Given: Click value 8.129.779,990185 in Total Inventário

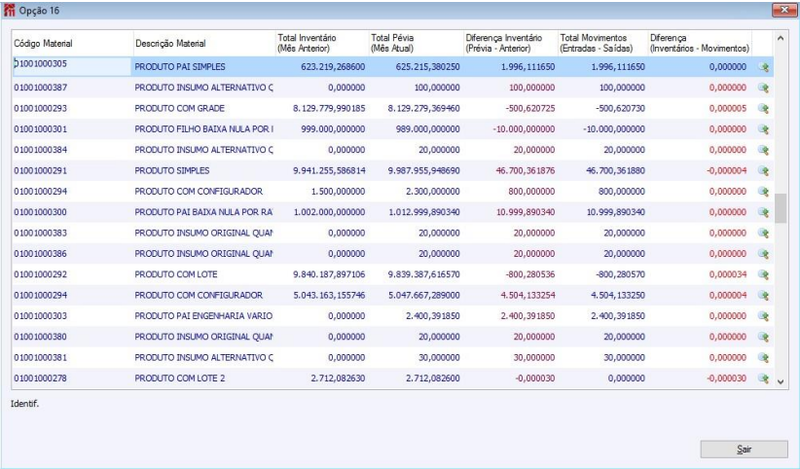Looking at the screenshot, I should (x=329, y=109).
